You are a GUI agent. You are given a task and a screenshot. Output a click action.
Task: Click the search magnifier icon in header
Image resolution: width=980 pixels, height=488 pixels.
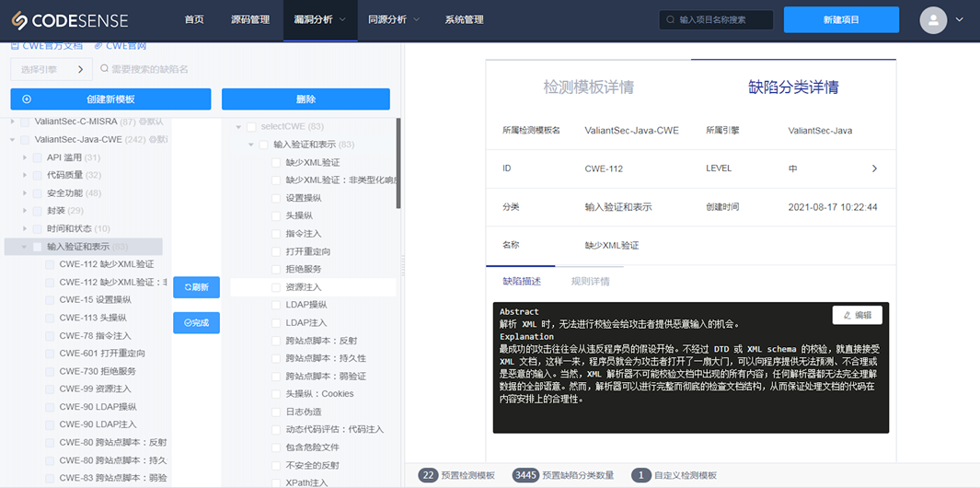pyautogui.click(x=671, y=20)
